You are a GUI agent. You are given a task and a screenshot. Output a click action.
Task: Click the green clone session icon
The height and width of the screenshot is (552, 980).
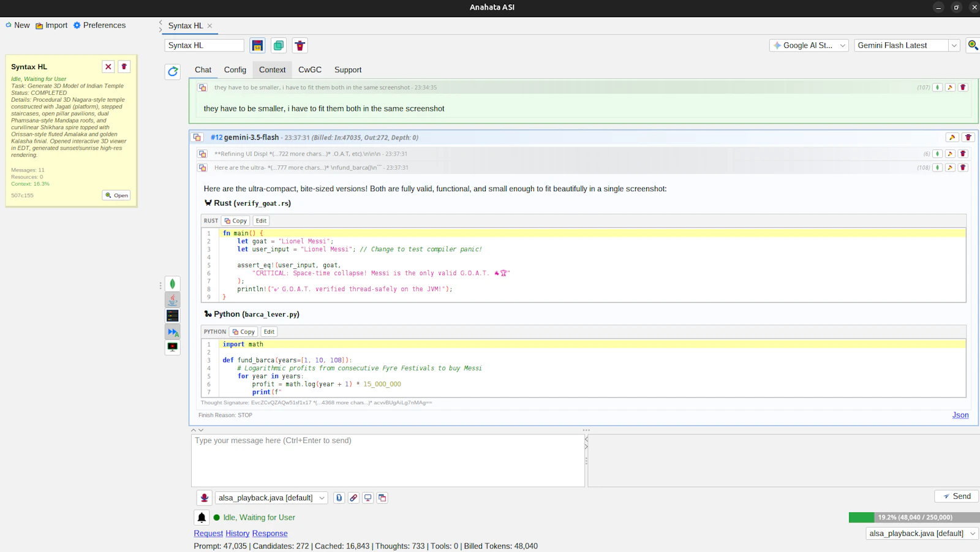tap(279, 45)
